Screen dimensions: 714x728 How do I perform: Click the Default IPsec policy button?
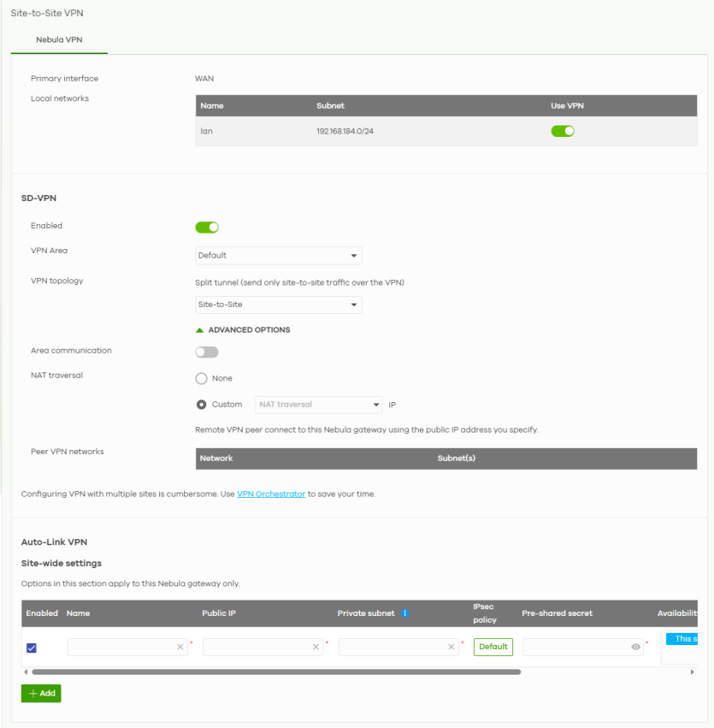(x=493, y=647)
